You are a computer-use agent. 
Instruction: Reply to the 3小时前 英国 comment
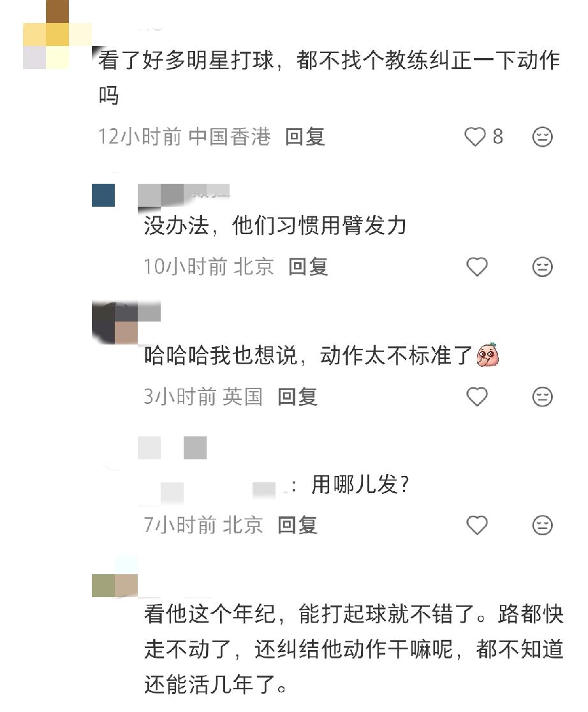[x=297, y=397]
